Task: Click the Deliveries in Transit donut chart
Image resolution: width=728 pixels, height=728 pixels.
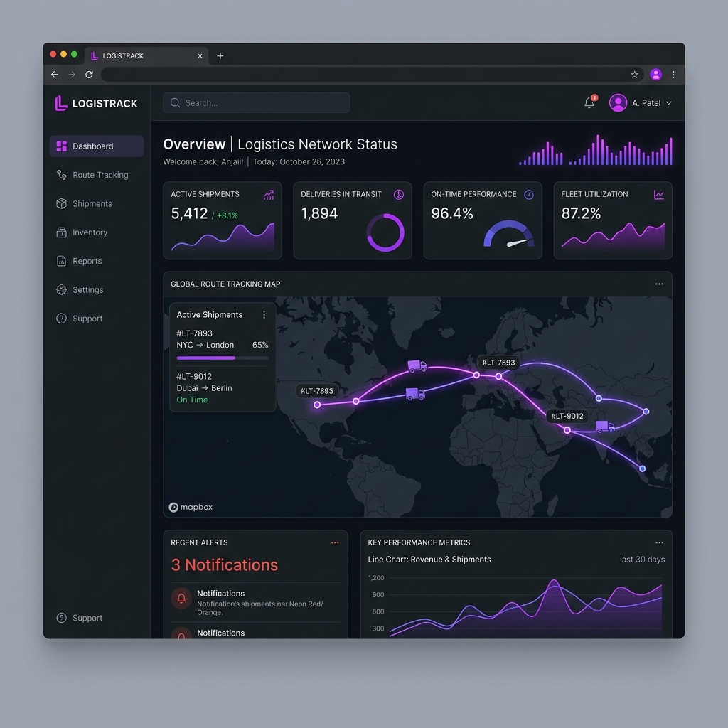Action: coord(385,232)
